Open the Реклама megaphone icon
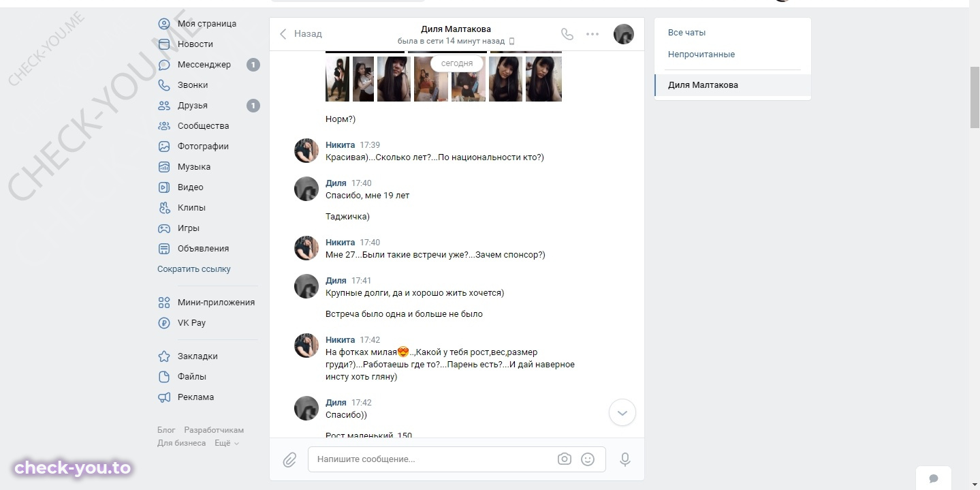The image size is (980, 490). (164, 397)
